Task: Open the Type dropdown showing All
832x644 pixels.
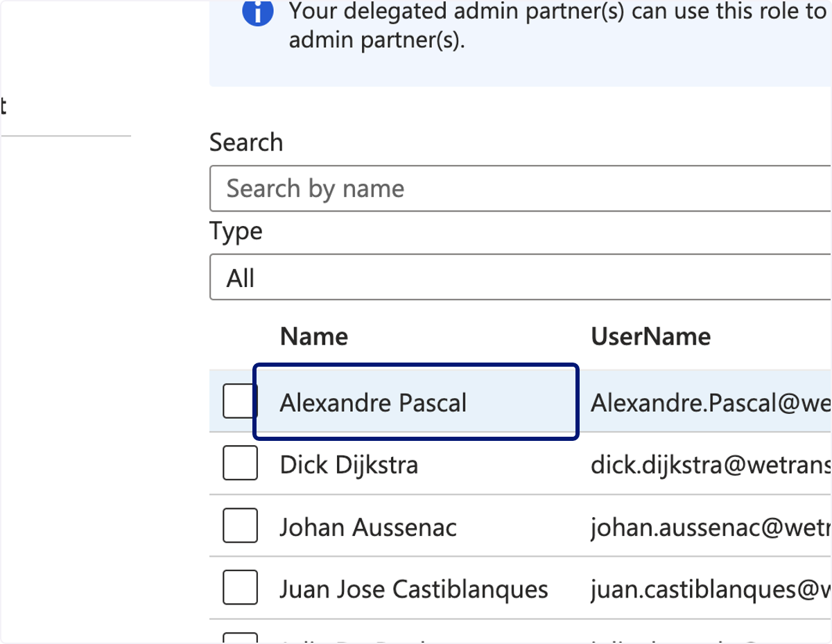Action: coord(520,278)
